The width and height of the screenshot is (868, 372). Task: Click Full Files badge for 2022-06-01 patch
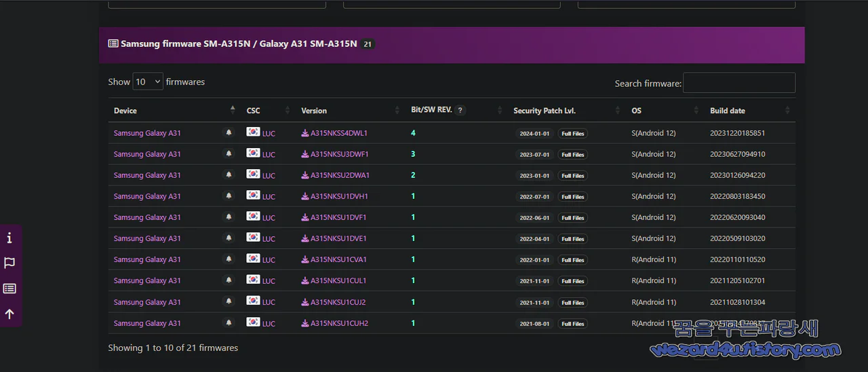pos(573,218)
